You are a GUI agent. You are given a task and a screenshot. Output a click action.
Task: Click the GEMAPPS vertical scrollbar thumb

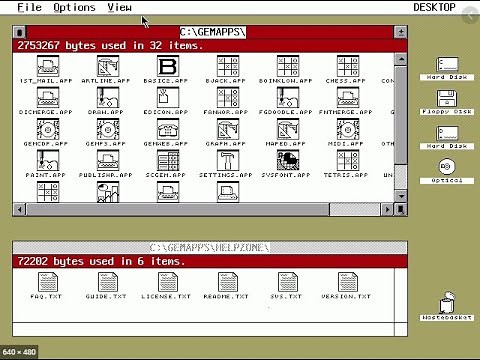pos(401,115)
